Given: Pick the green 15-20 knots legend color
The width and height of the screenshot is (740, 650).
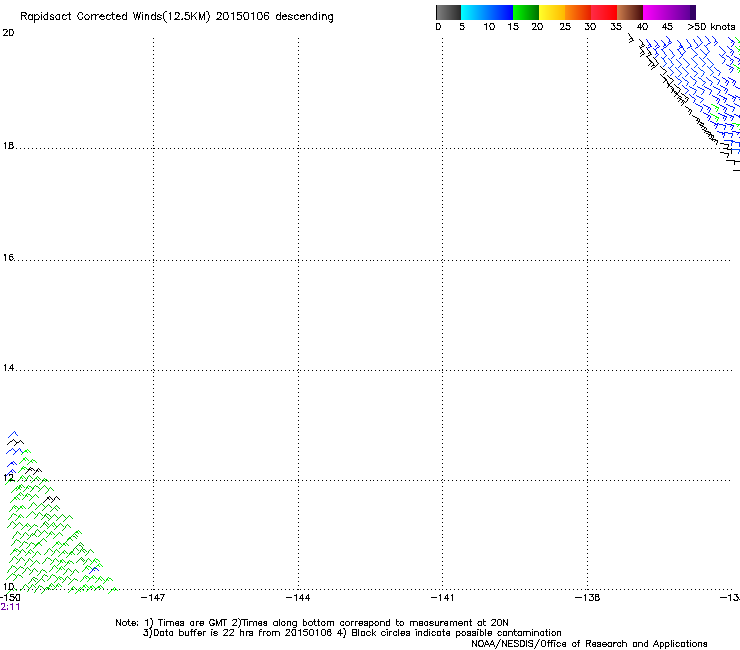Looking at the screenshot, I should tap(526, 12).
